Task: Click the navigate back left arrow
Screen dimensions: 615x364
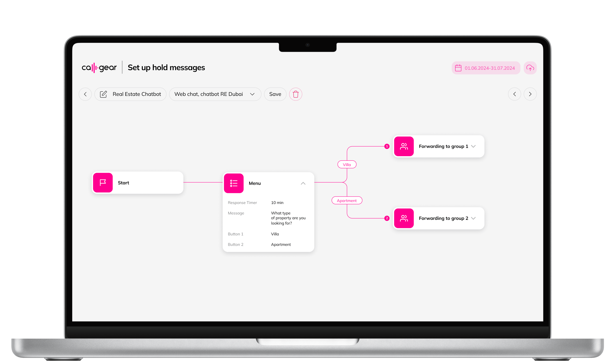Action: 85,94
